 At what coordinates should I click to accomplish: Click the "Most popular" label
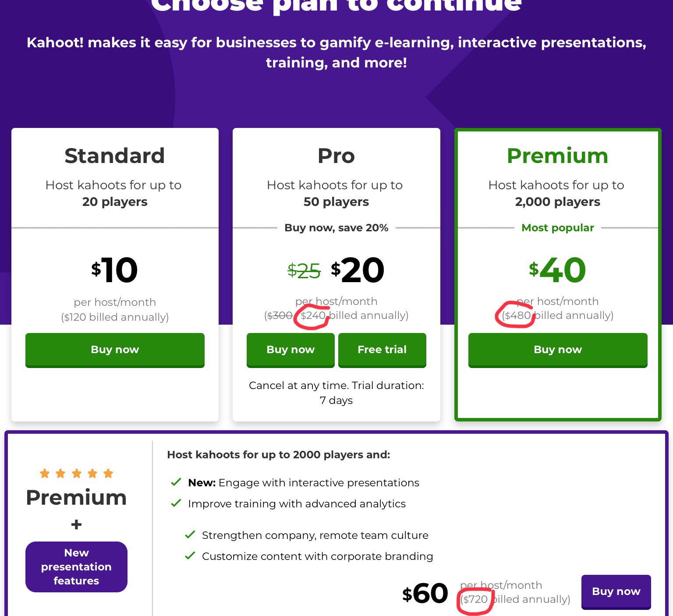[557, 228]
